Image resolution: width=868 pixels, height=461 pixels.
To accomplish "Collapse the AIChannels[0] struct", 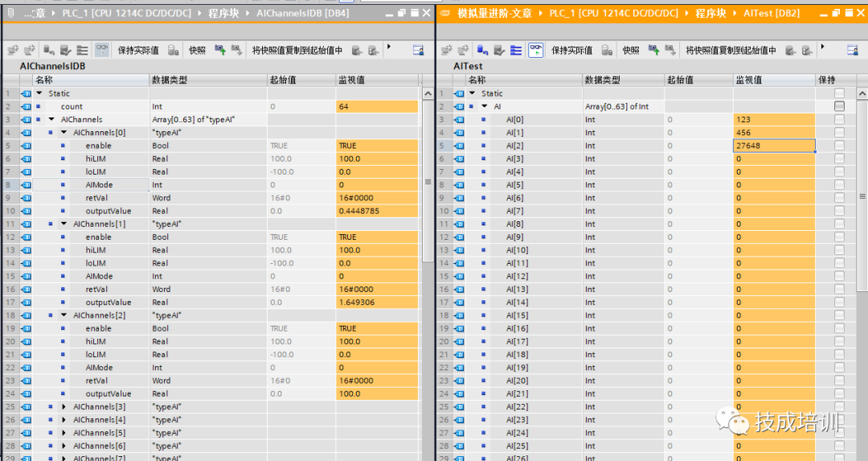I will (63, 133).
